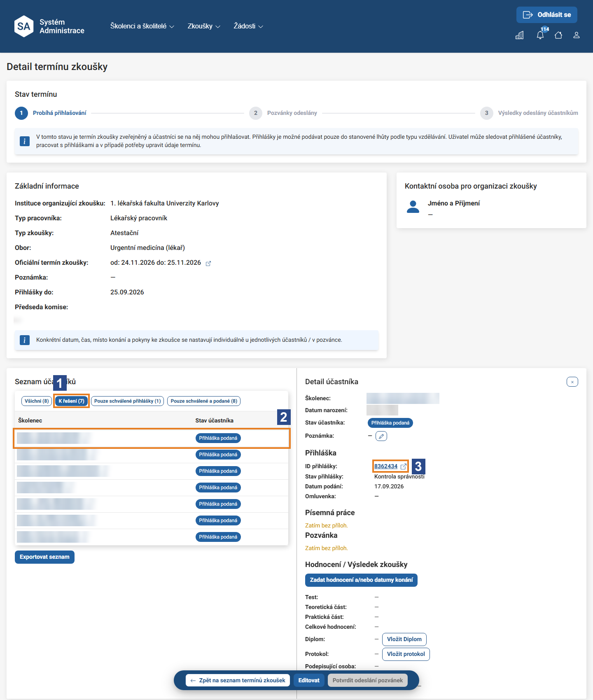Click the info icon in Základní informace note

25,340
